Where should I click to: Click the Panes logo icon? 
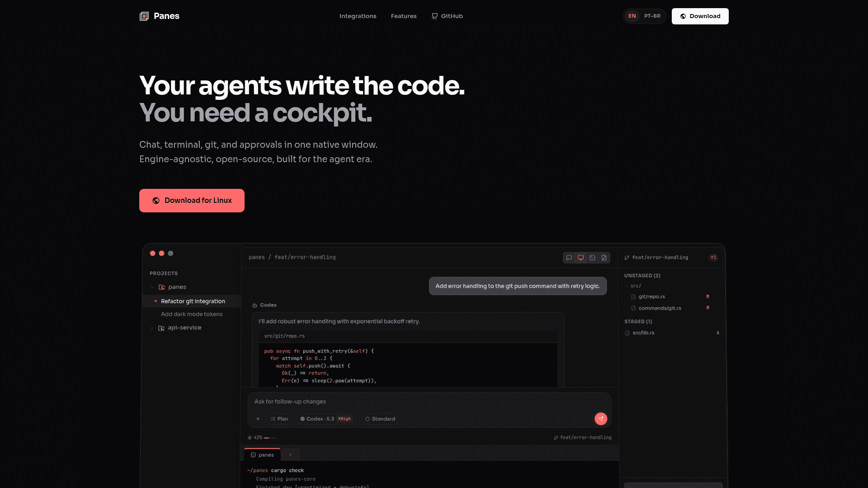(x=144, y=16)
